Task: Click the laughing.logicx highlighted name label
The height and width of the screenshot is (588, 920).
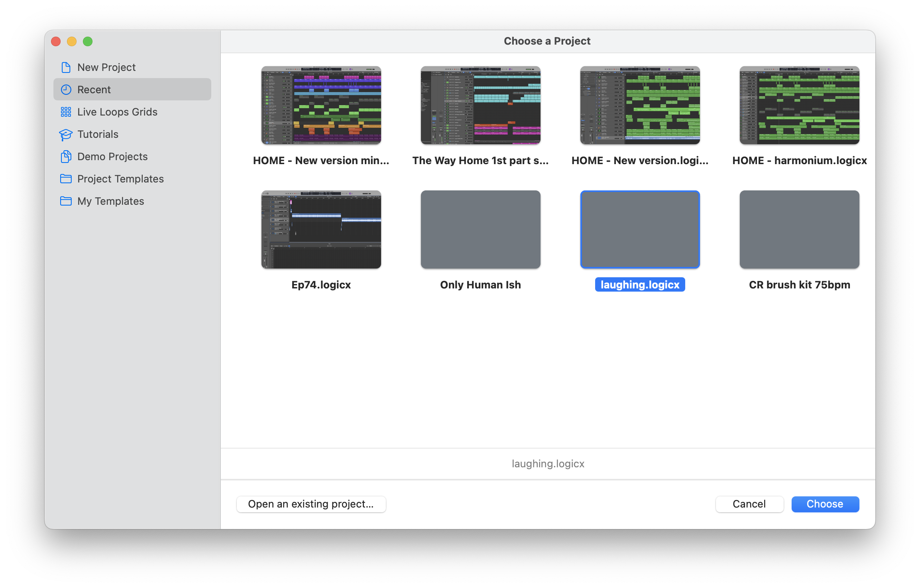Action: 640,285
